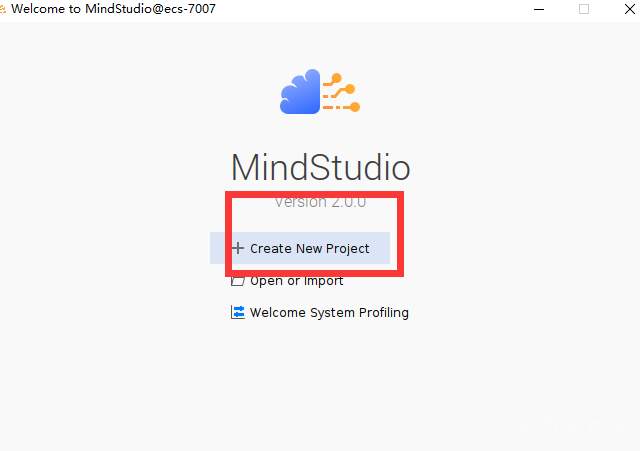Click the disabled maximize window button
This screenshot has height=451, width=640.
(x=584, y=9)
